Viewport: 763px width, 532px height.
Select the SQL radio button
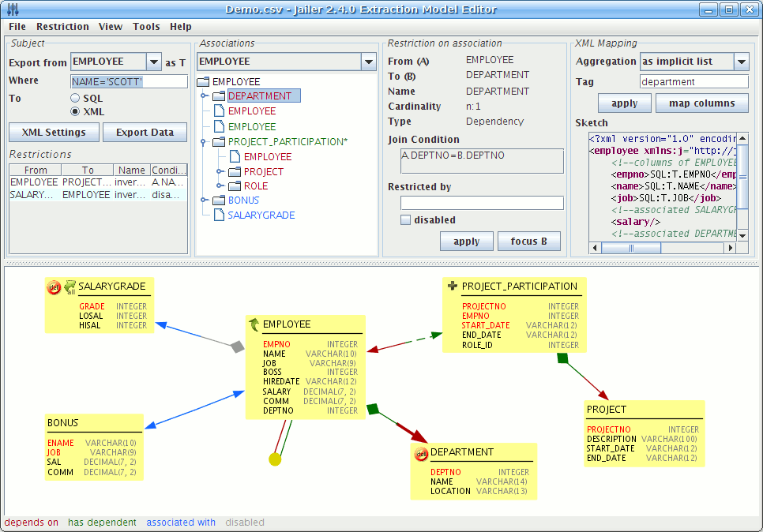click(x=76, y=99)
